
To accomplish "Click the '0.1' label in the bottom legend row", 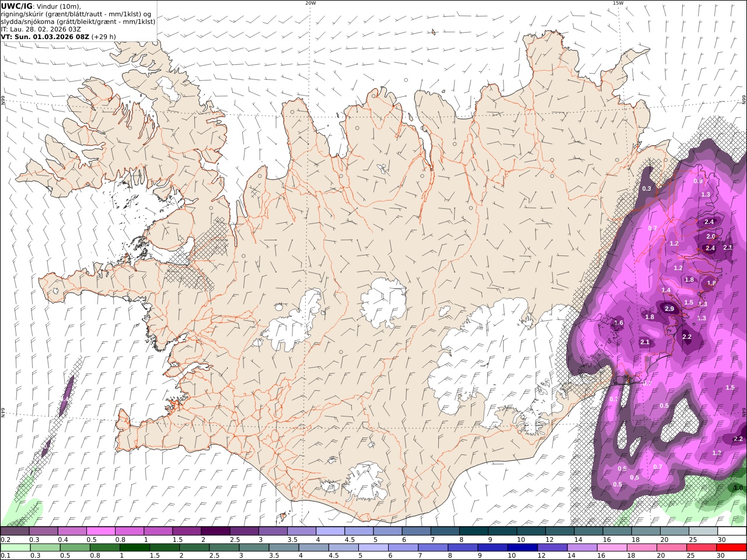I will coord(5,556).
